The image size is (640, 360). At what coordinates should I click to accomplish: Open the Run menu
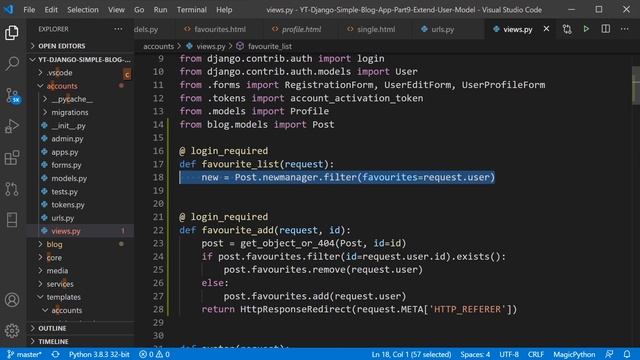coord(160,9)
